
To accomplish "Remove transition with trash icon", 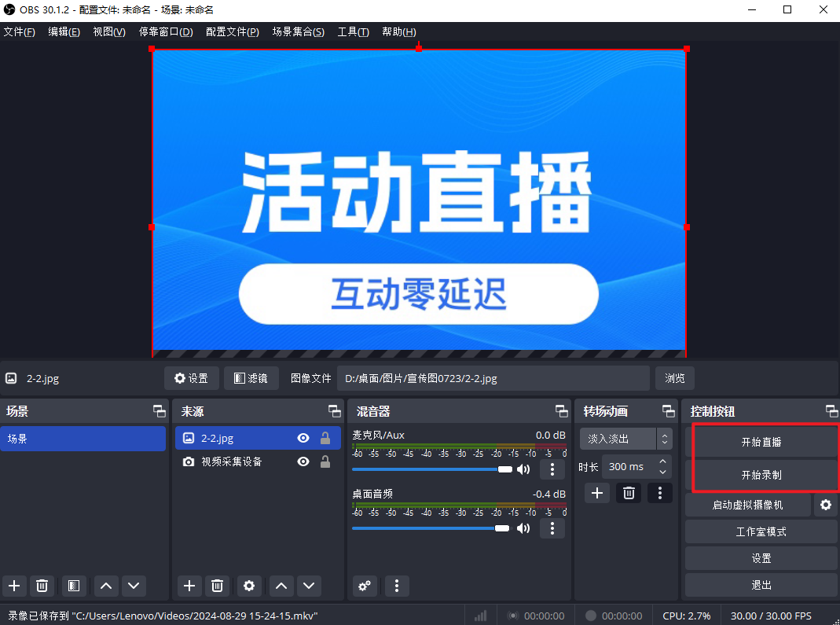I will [x=629, y=493].
